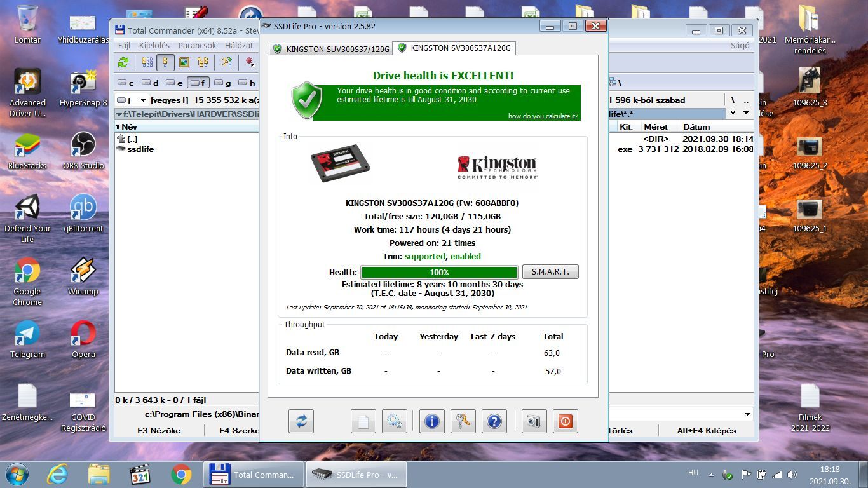Viewport: 868px width, 488px height.
Task: Go to root with backslash button
Action: [x=733, y=100]
